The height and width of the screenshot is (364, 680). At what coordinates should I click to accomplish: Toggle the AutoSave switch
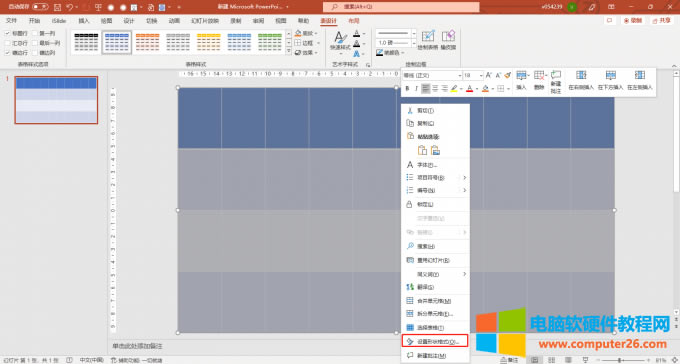[x=40, y=7]
